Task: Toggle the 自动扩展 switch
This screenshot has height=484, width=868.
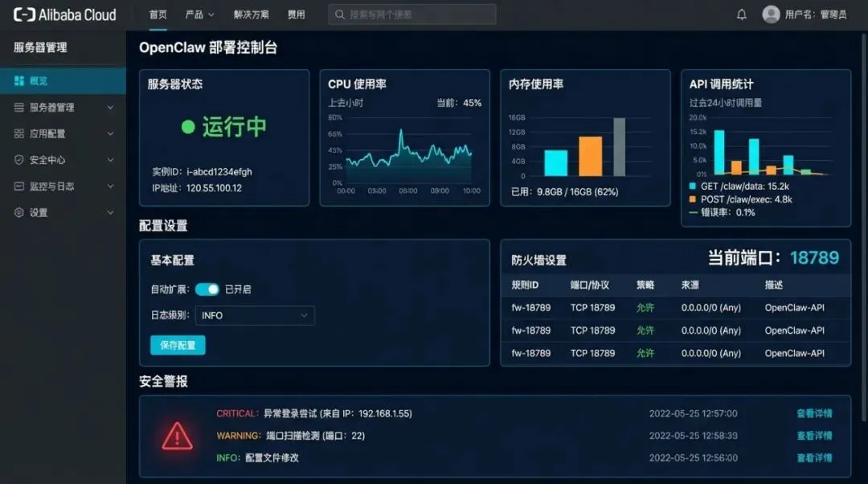Action: click(207, 289)
